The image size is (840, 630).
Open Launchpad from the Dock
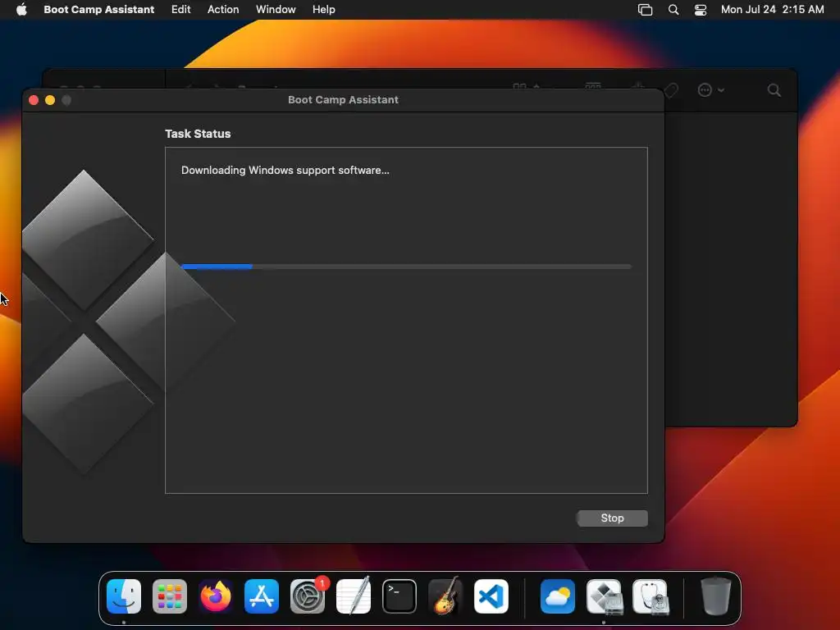170,596
